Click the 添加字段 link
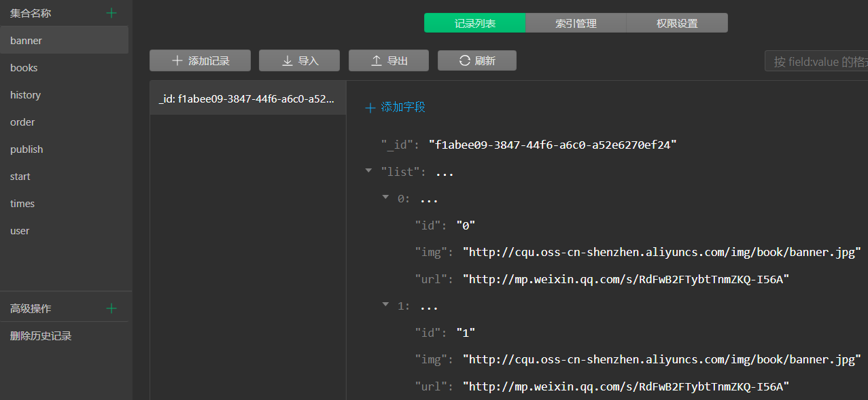This screenshot has width=868, height=400. pyautogui.click(x=396, y=107)
